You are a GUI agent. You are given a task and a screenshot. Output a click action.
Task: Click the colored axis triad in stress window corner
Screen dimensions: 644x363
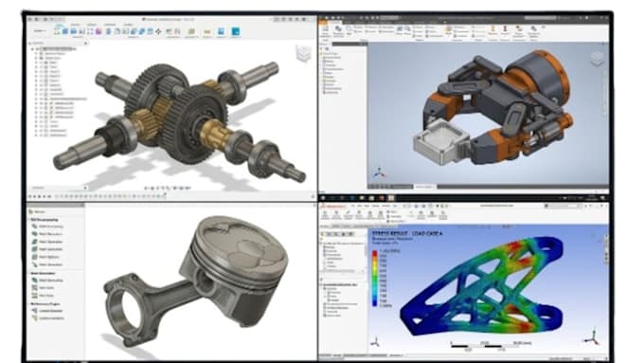(593, 337)
